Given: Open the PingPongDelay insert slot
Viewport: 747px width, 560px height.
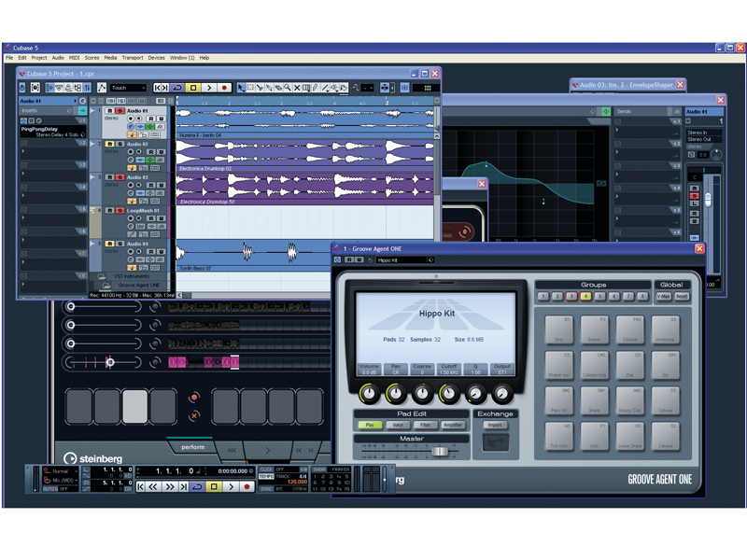Looking at the screenshot, I should (x=53, y=132).
